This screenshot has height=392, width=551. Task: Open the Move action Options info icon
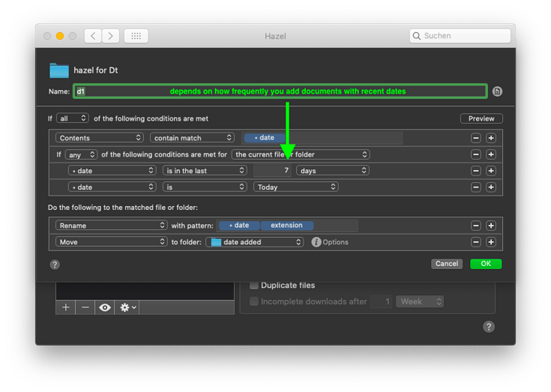(316, 242)
